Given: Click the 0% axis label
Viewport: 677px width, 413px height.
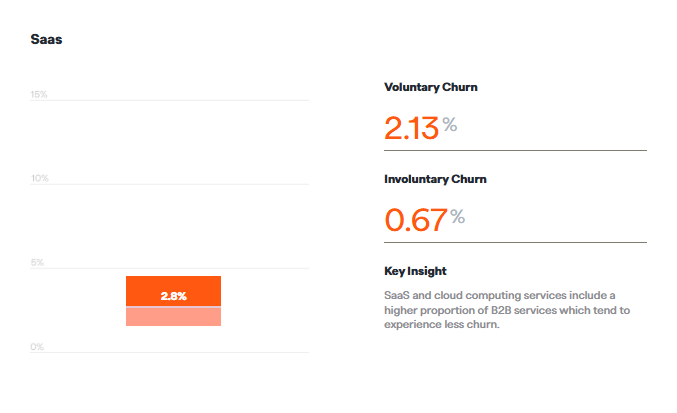Looking at the screenshot, I should 37,347.
